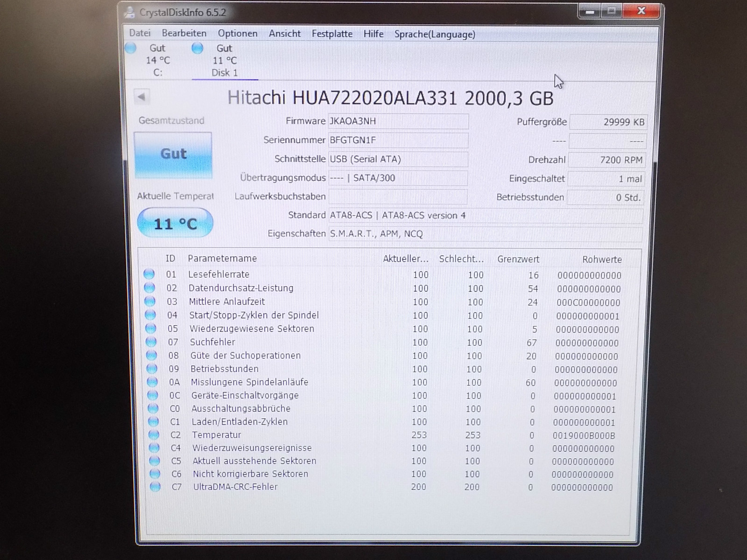Viewport: 747px width, 560px height.
Task: Click the Betriebsstunden value 0 Std.
Action: pos(606,197)
